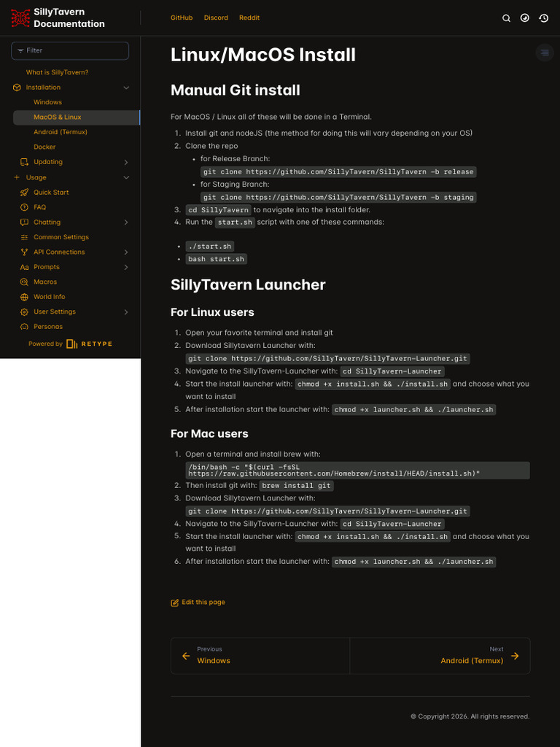The width and height of the screenshot is (560, 747).
Task: Click the For Linux users heading
Action: click(x=212, y=312)
